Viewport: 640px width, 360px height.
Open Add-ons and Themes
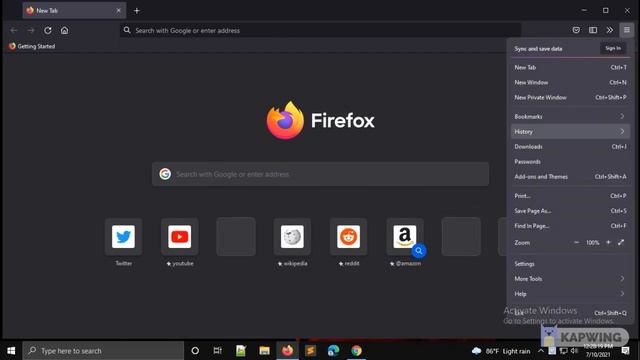(570, 177)
